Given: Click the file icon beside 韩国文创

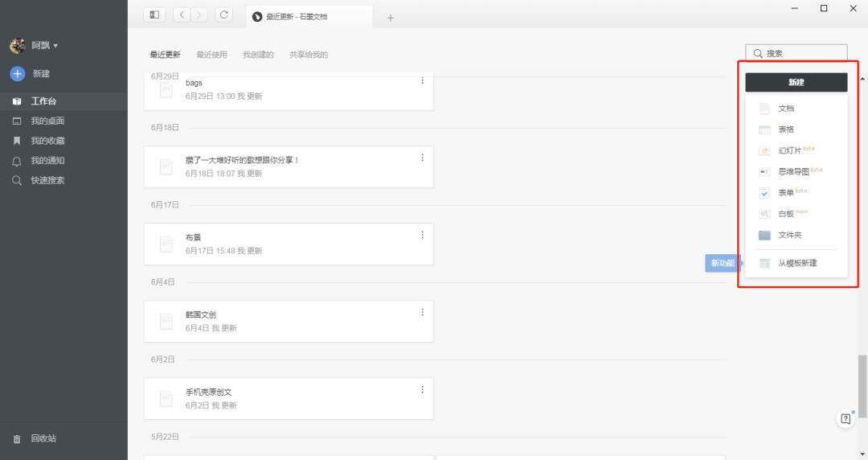Looking at the screenshot, I should click(x=166, y=322).
